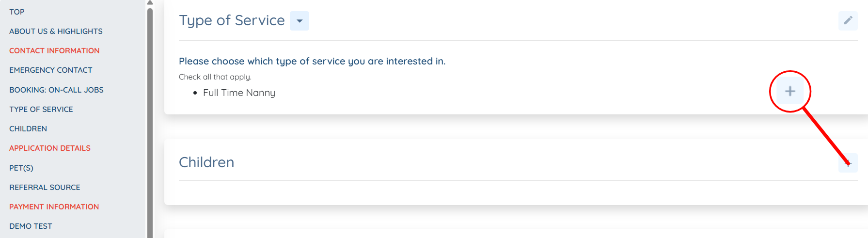Open Application Details from the sidebar
Image resolution: width=868 pixels, height=238 pixels.
click(50, 148)
